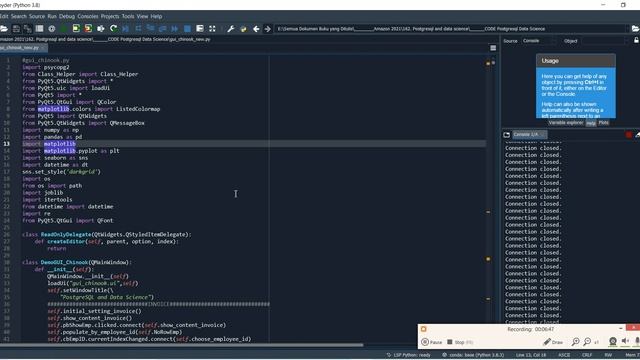Run current cell and advance
640x360 pixels.
(88, 29)
